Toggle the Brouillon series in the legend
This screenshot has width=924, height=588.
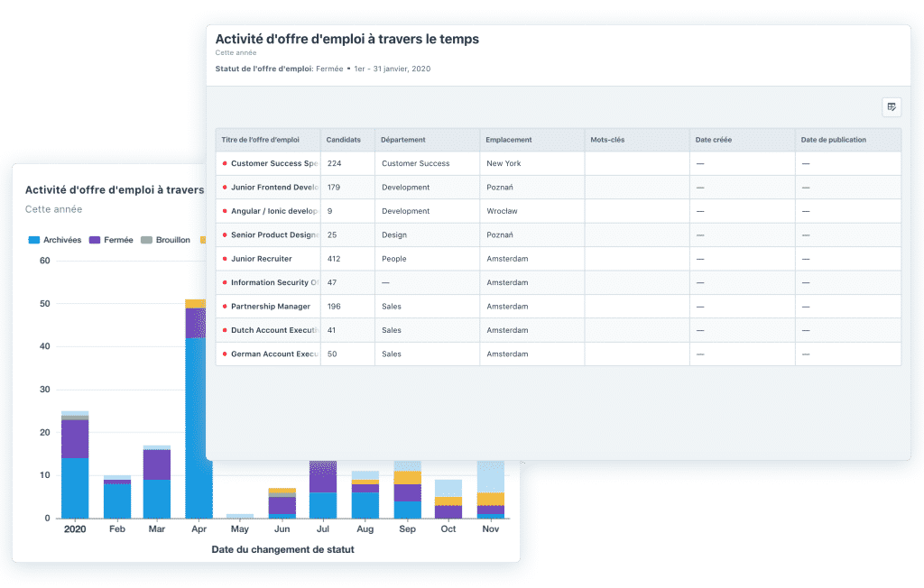click(x=165, y=240)
